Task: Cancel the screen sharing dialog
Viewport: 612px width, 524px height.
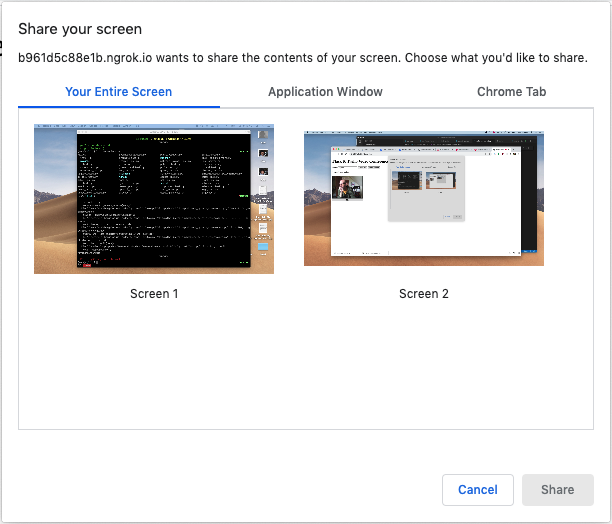Action: coord(478,490)
